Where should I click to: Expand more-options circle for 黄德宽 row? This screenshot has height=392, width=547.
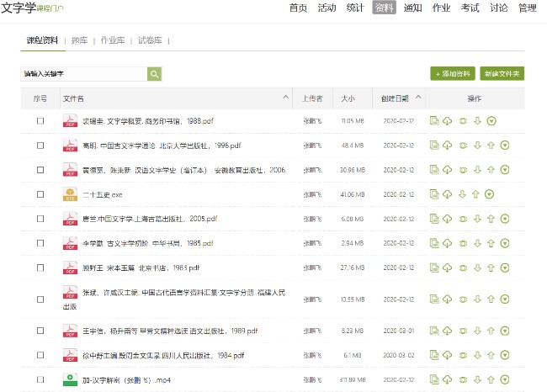tap(505, 170)
